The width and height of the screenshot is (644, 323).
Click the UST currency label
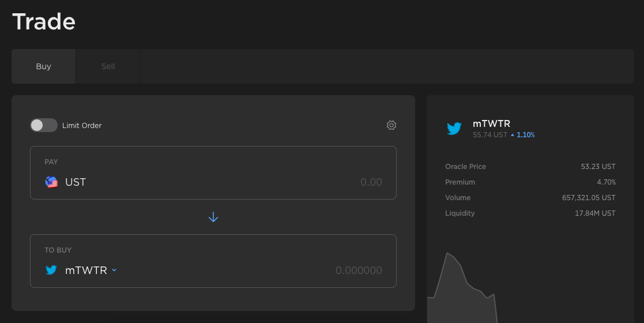point(76,182)
